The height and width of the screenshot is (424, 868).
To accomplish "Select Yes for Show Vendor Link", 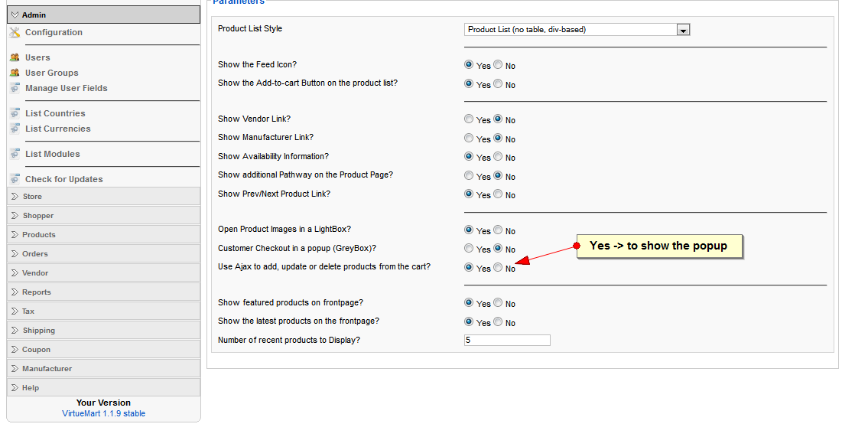I will coord(469,119).
